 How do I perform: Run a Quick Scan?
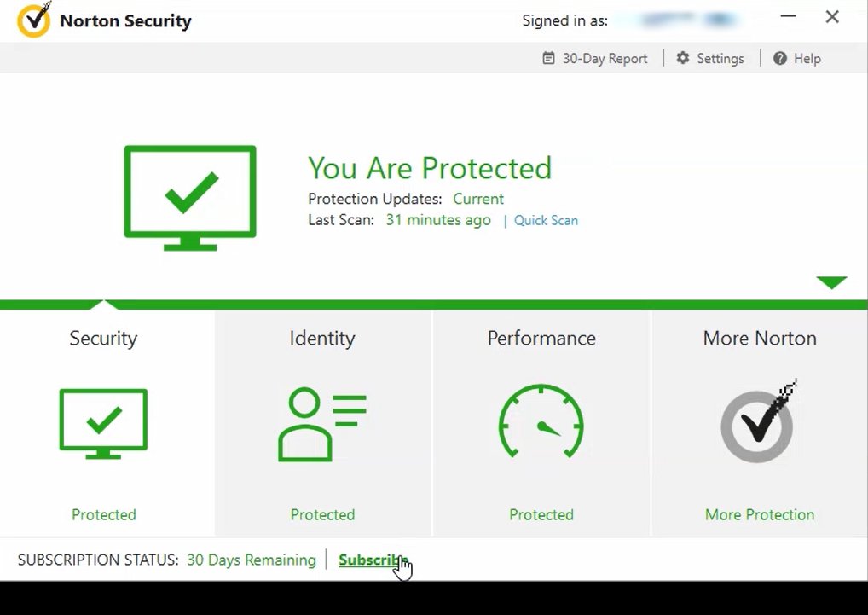(x=546, y=220)
